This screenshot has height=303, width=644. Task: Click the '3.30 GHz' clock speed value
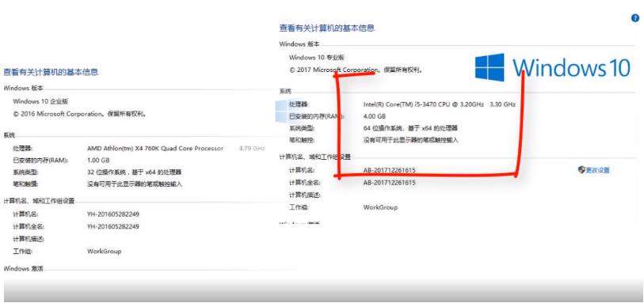(503, 104)
